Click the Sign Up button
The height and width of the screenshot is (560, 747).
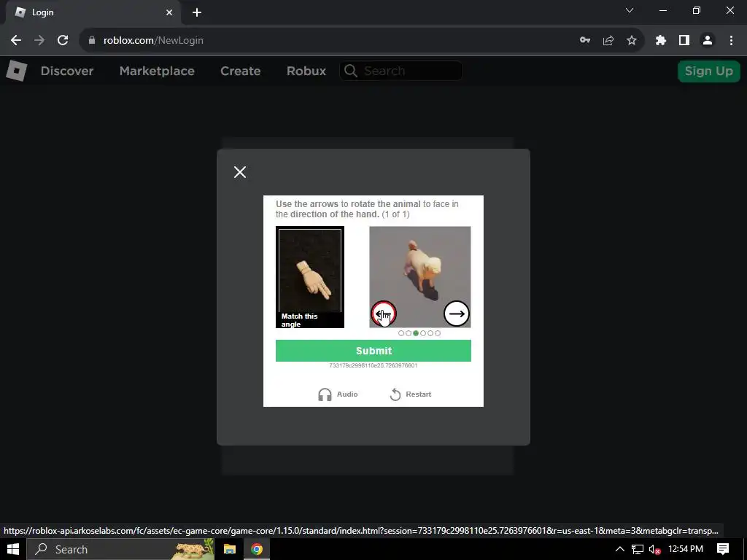click(x=708, y=71)
